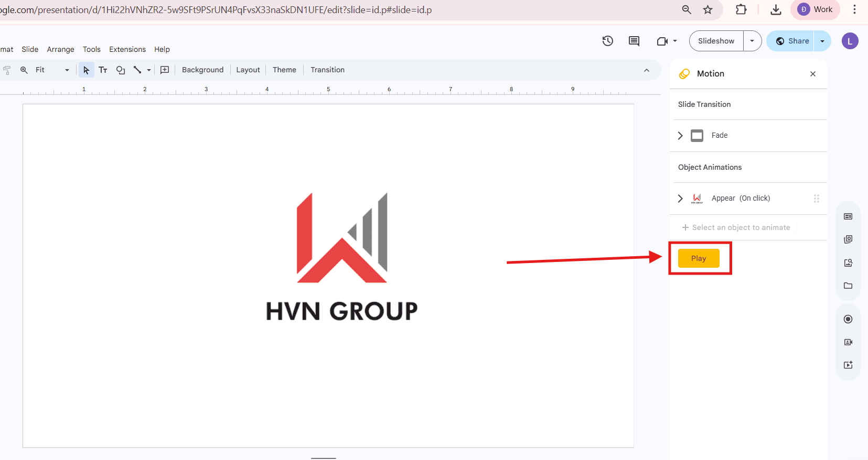Image resolution: width=868 pixels, height=460 pixels.
Task: Open the Extensions menu
Action: [x=127, y=49]
